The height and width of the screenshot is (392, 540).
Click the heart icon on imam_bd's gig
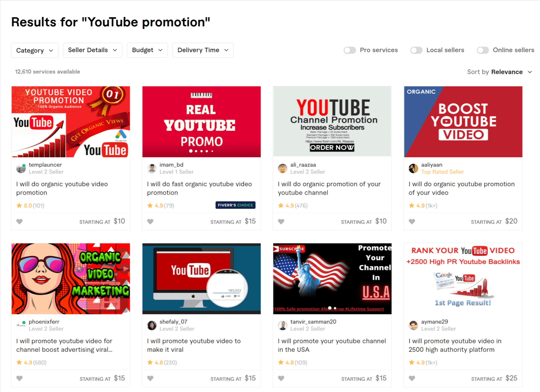[150, 222]
